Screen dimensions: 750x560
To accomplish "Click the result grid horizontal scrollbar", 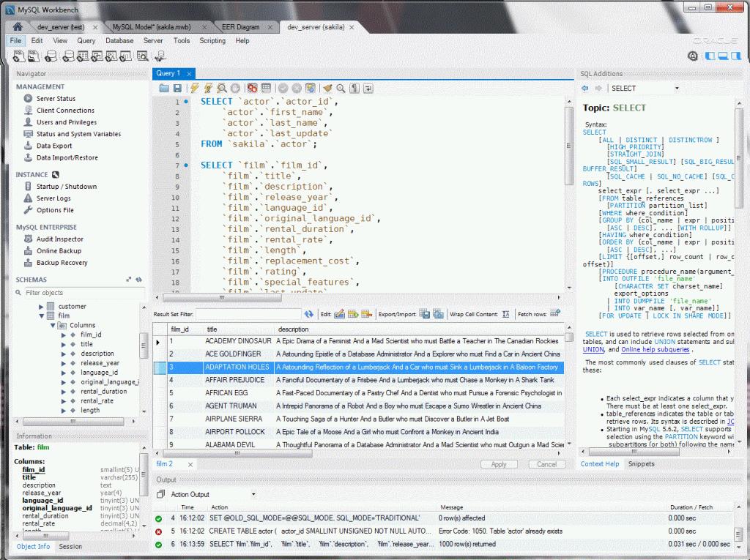I will tap(238, 453).
